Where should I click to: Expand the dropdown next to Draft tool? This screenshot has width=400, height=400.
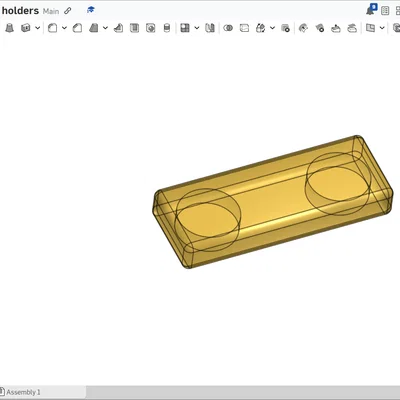pyautogui.click(x=105, y=28)
